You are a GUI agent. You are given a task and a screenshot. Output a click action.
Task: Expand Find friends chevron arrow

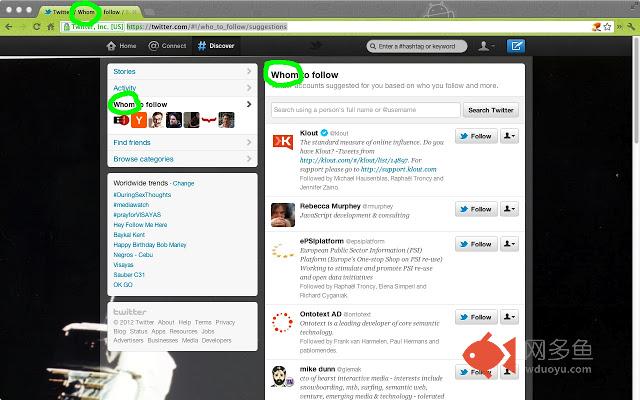(249, 142)
